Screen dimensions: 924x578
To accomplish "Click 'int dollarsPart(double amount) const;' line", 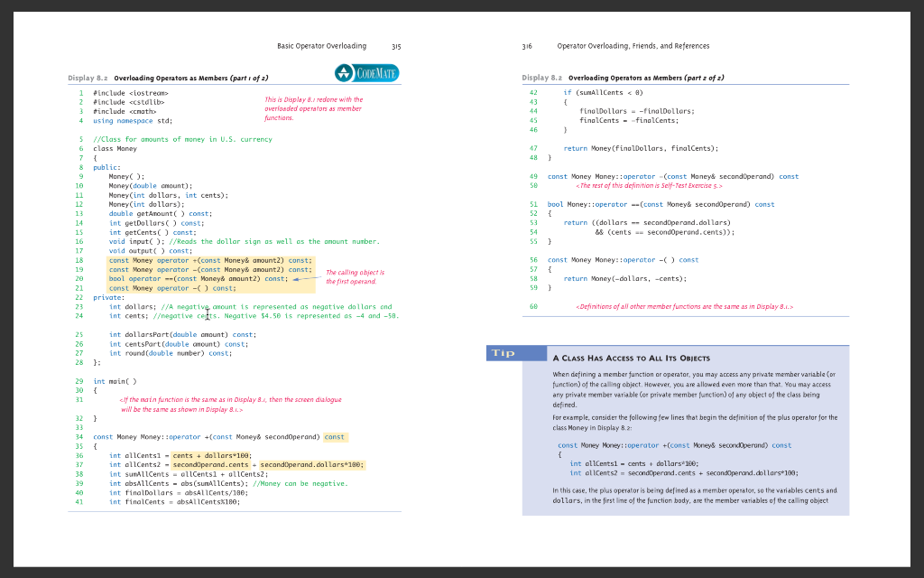I will [182, 335].
